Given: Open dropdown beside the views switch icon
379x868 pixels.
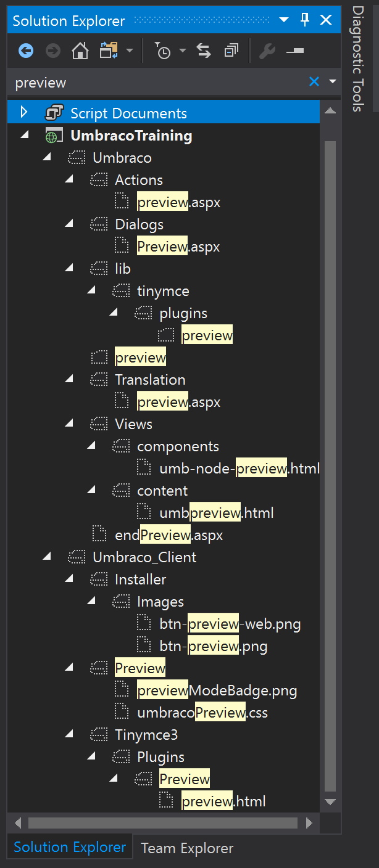Looking at the screenshot, I should [130, 51].
